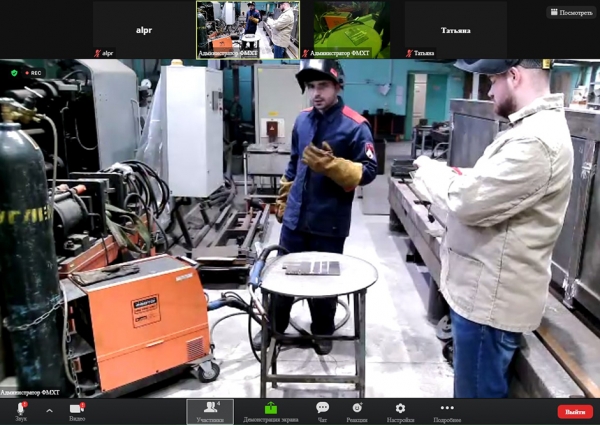This screenshot has width=600, height=425.
Task: Start sharing with Демонстрация экрана
Action: (x=271, y=411)
